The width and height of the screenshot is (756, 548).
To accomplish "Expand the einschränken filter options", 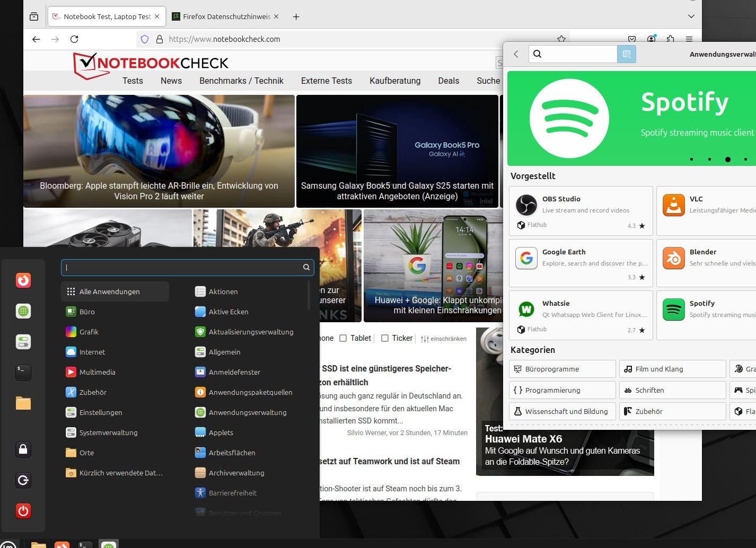I will click(444, 339).
